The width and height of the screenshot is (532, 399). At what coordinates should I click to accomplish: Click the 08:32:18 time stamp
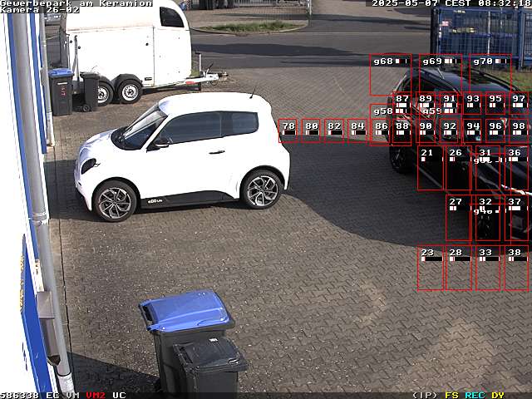pyautogui.click(x=505, y=3)
